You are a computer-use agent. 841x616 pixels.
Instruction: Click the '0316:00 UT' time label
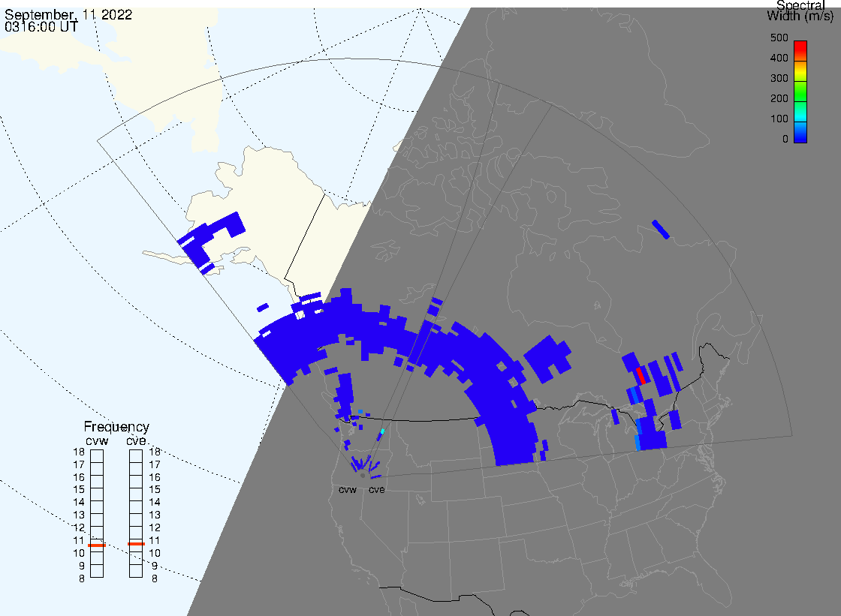coord(41,26)
